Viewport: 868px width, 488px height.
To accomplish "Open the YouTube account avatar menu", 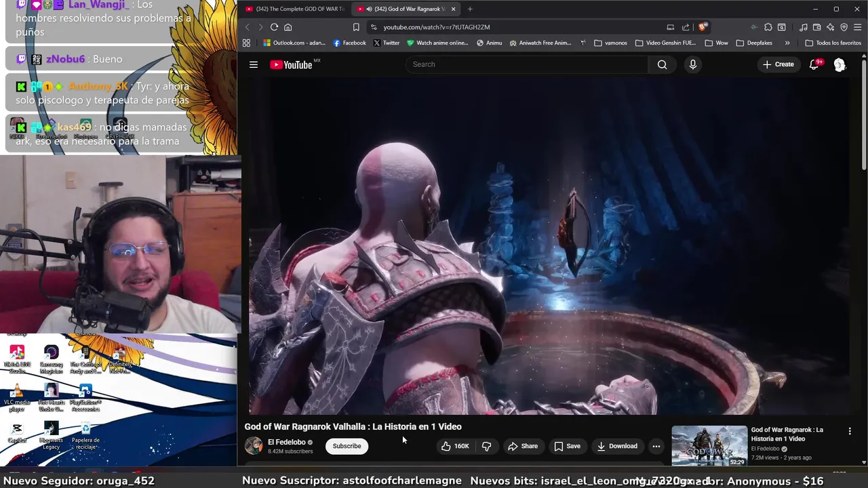I will point(840,64).
